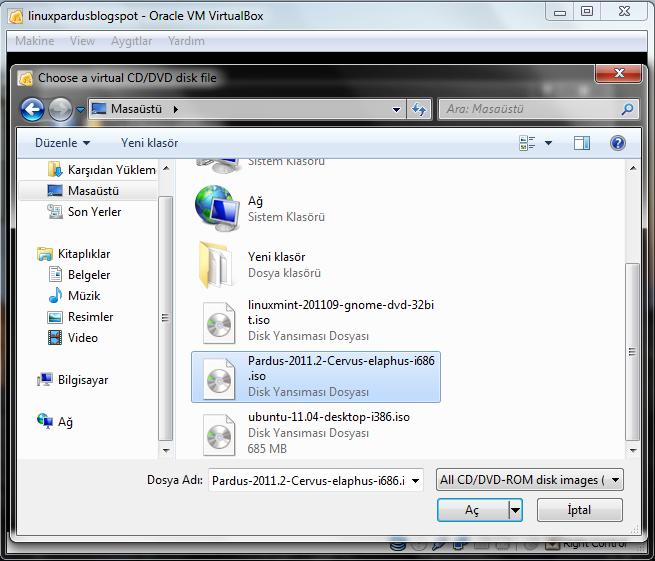Open recent locations arrow beside navigation buttons

coord(81,110)
